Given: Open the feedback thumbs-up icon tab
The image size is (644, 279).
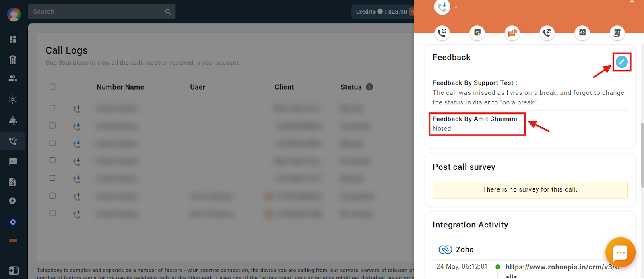Looking at the screenshot, I should (x=512, y=33).
